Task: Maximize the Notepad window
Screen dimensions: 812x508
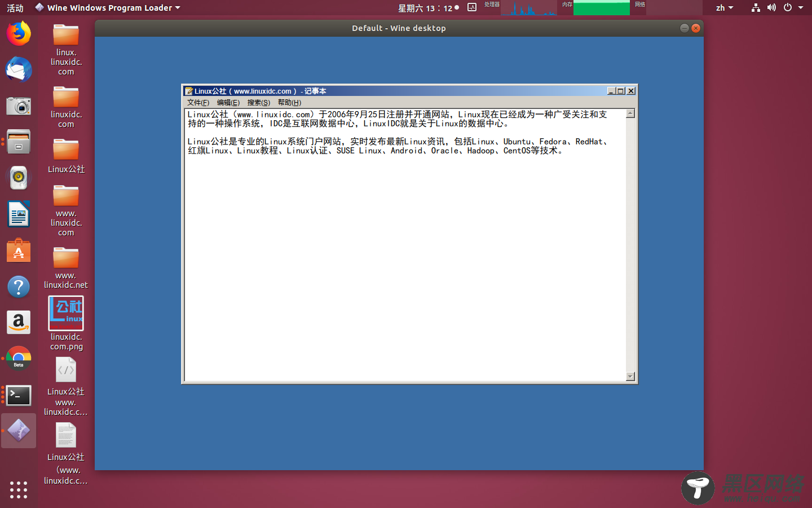Action: pyautogui.click(x=621, y=91)
